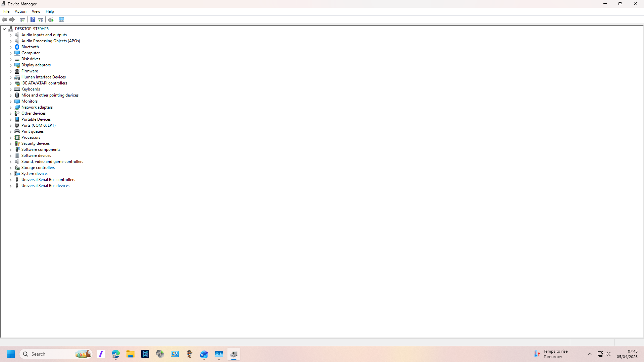Select the Other devices entry
Image resolution: width=644 pixels, height=362 pixels.
[x=33, y=113]
